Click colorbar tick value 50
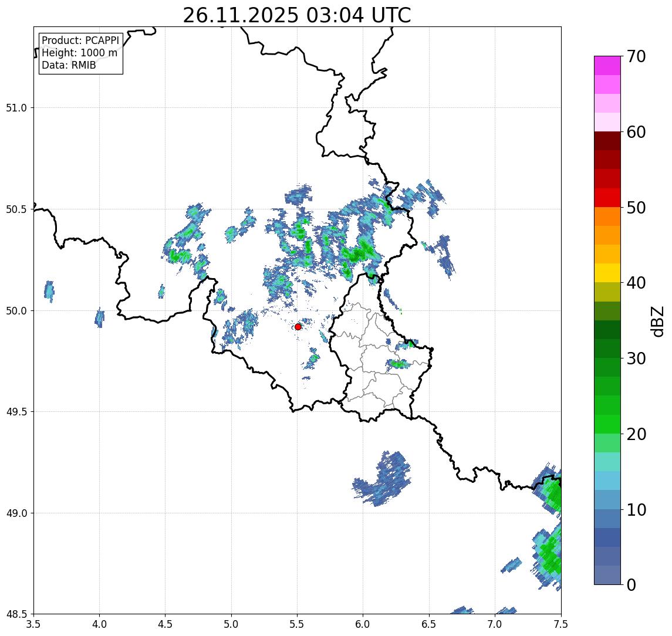672x636 pixels. click(636, 208)
